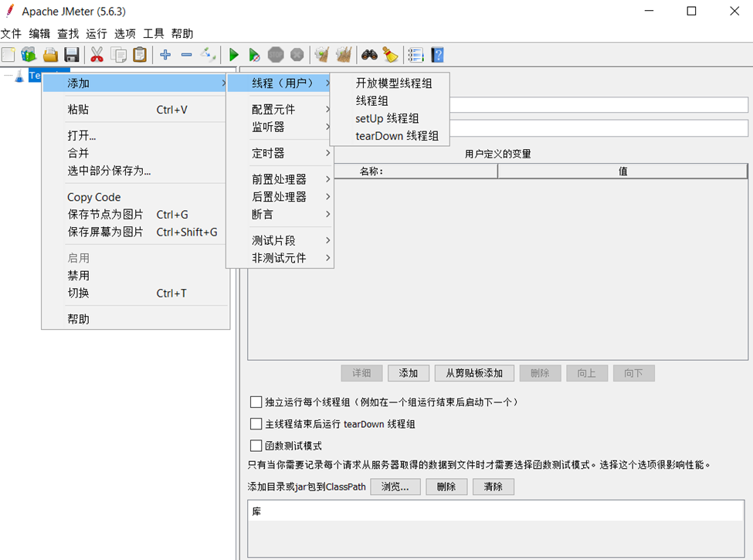Click 删除 button beside 浏览...

(x=446, y=487)
